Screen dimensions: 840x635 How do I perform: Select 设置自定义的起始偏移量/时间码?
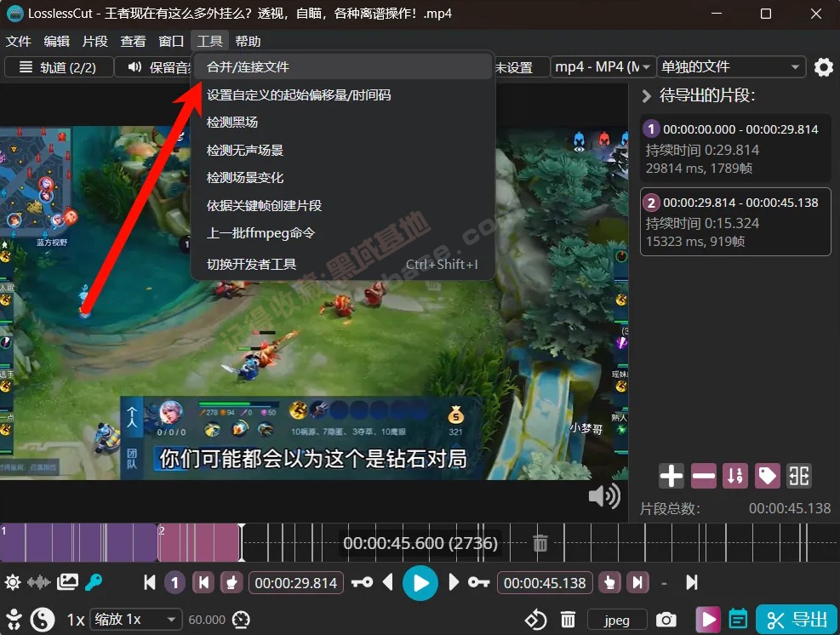[343, 94]
